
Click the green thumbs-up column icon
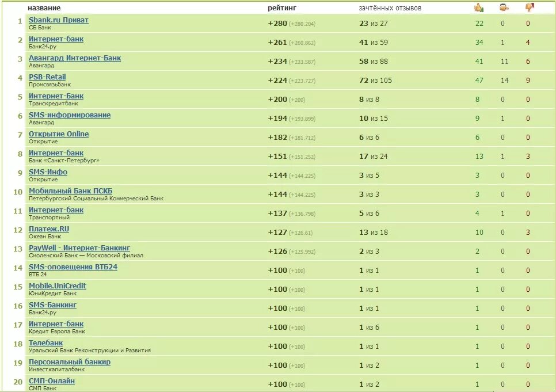coord(479,7)
